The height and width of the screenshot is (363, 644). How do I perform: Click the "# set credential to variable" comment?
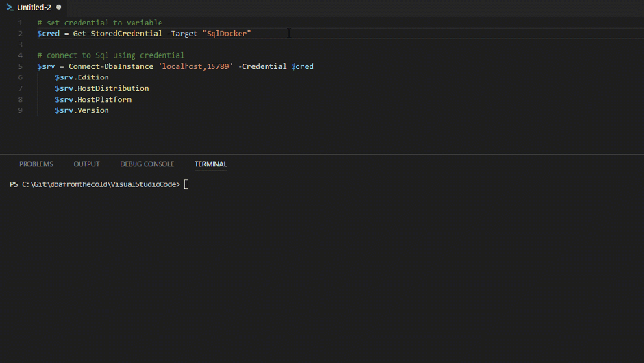99,23
